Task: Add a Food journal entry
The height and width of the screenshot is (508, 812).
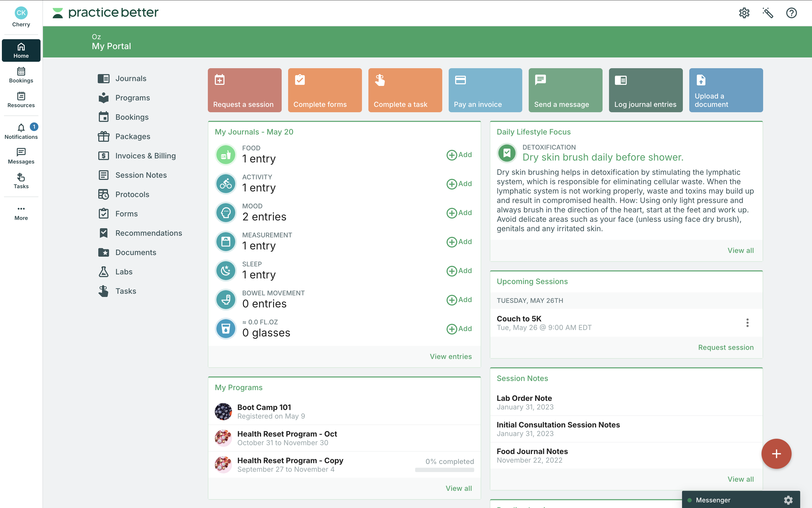Action: click(459, 155)
